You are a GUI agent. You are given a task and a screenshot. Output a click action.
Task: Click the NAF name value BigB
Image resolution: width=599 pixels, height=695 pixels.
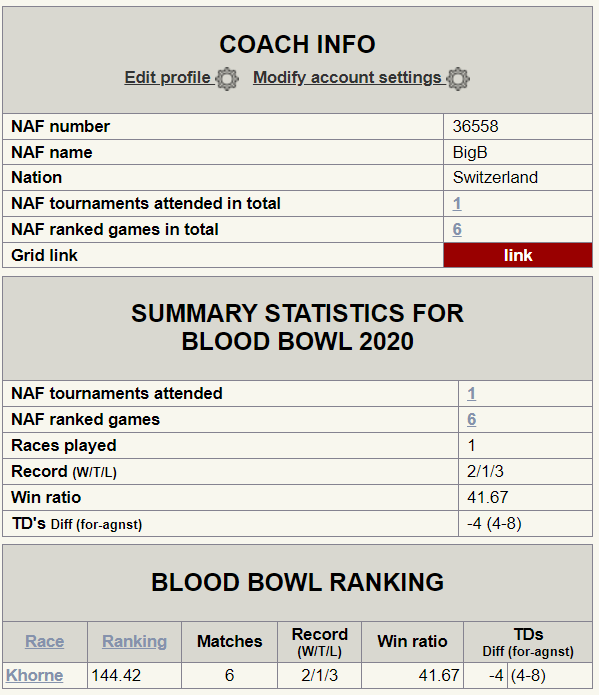tap(470, 152)
